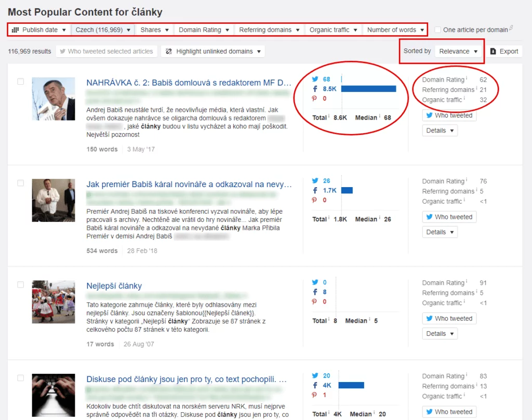Click the 150 words label
The height and width of the screenshot is (420, 532).
click(x=102, y=149)
